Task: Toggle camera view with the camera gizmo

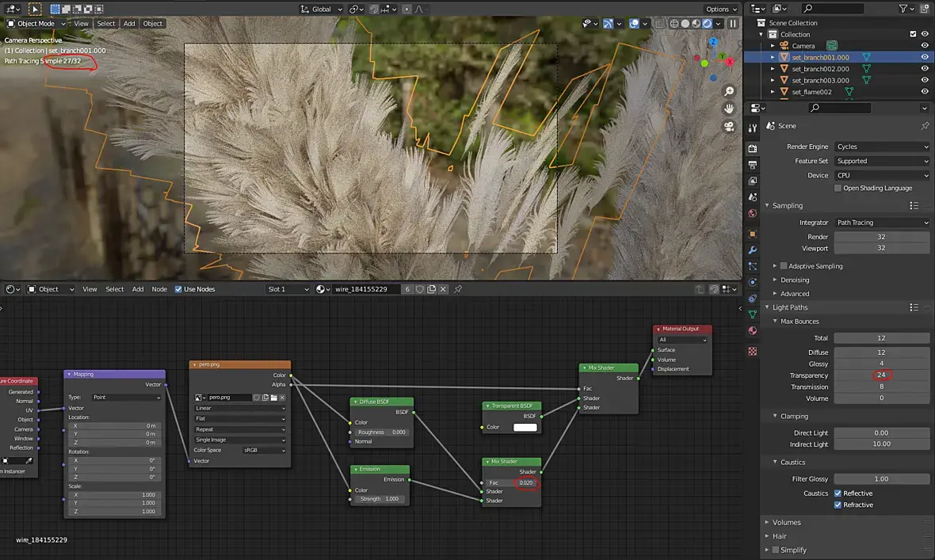Action: pyautogui.click(x=729, y=127)
